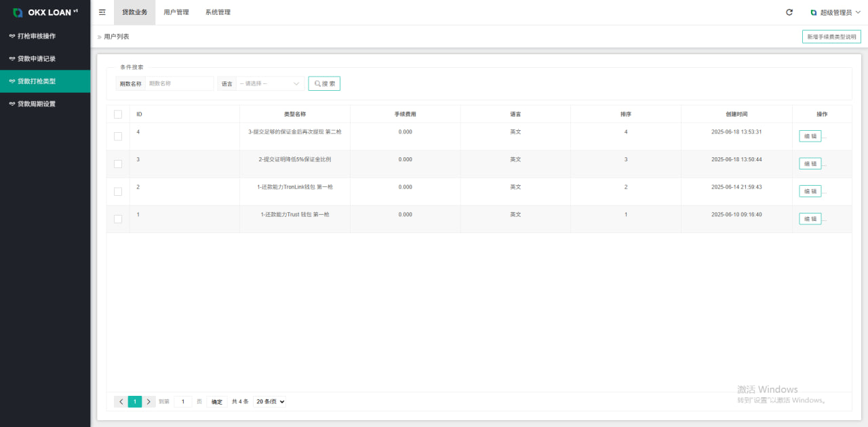Check the box for row ID 1
The width and height of the screenshot is (868, 427).
pos(118,219)
